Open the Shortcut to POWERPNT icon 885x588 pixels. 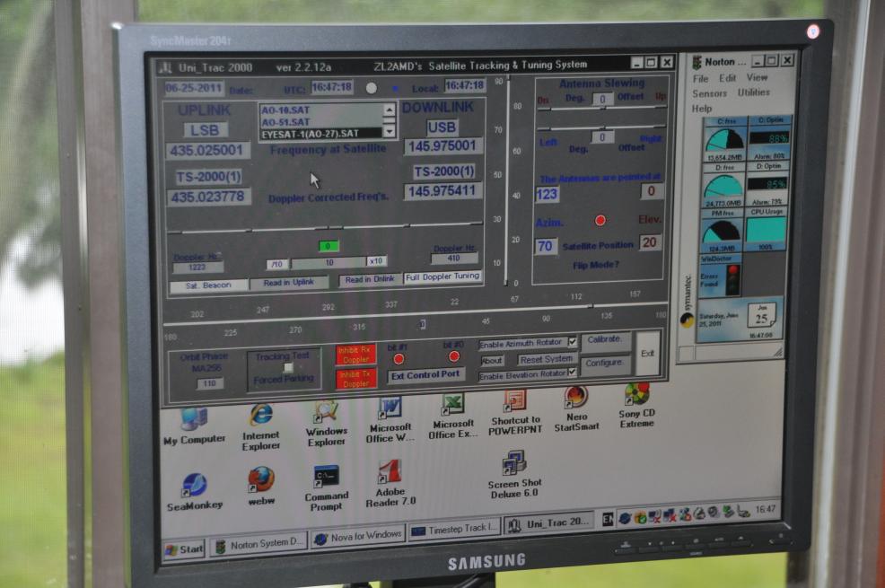click(x=514, y=412)
